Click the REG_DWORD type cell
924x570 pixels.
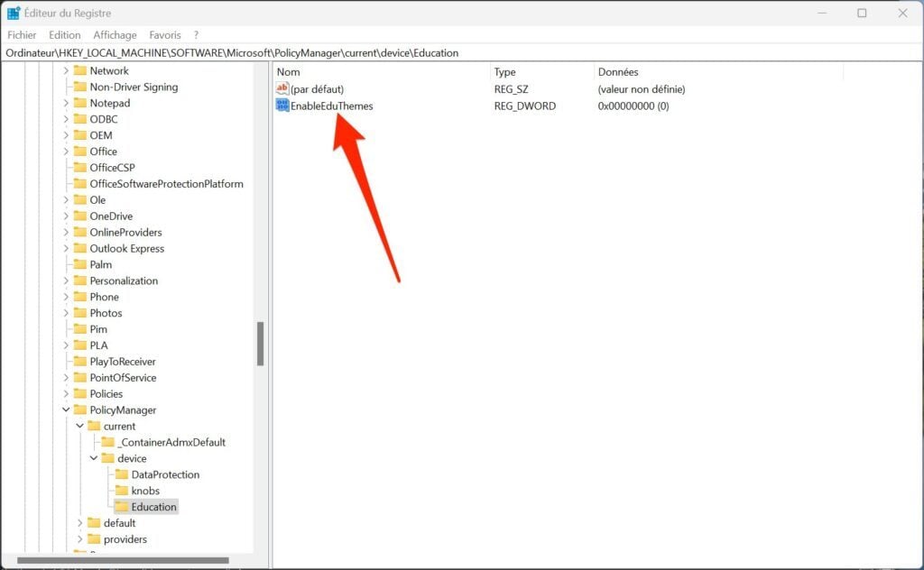[524, 106]
